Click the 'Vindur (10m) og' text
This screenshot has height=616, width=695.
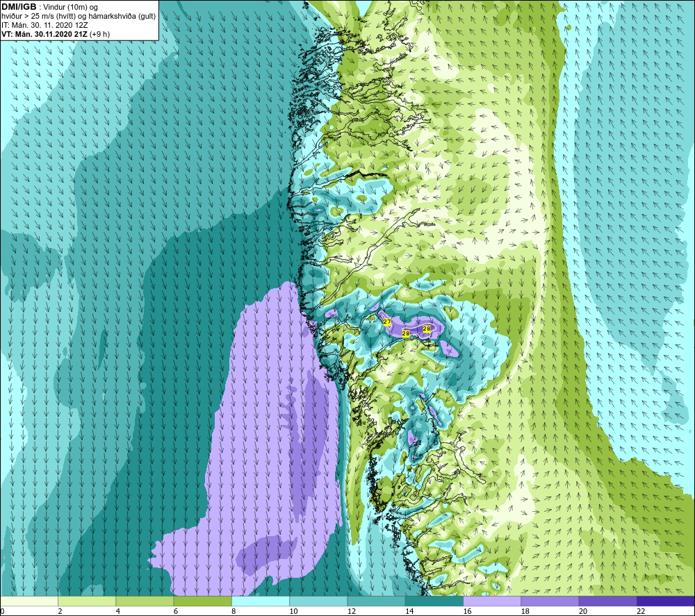click(72, 8)
